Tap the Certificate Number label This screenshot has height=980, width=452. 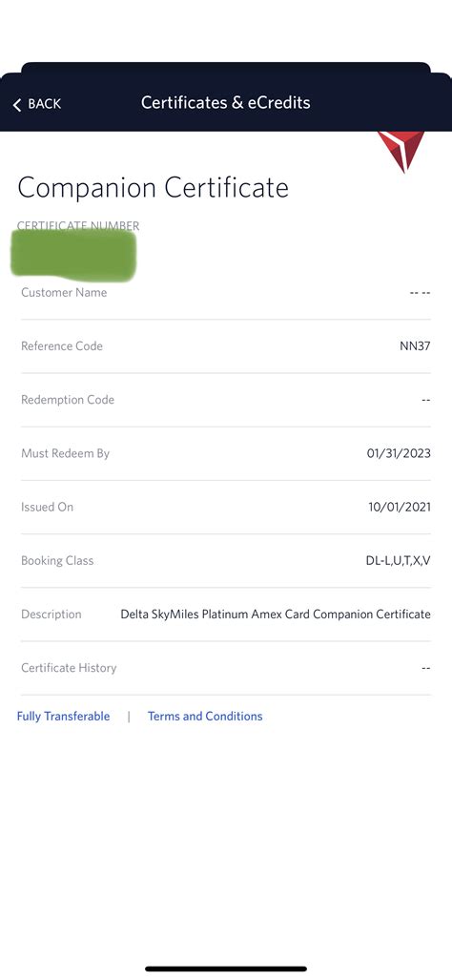[x=78, y=225]
